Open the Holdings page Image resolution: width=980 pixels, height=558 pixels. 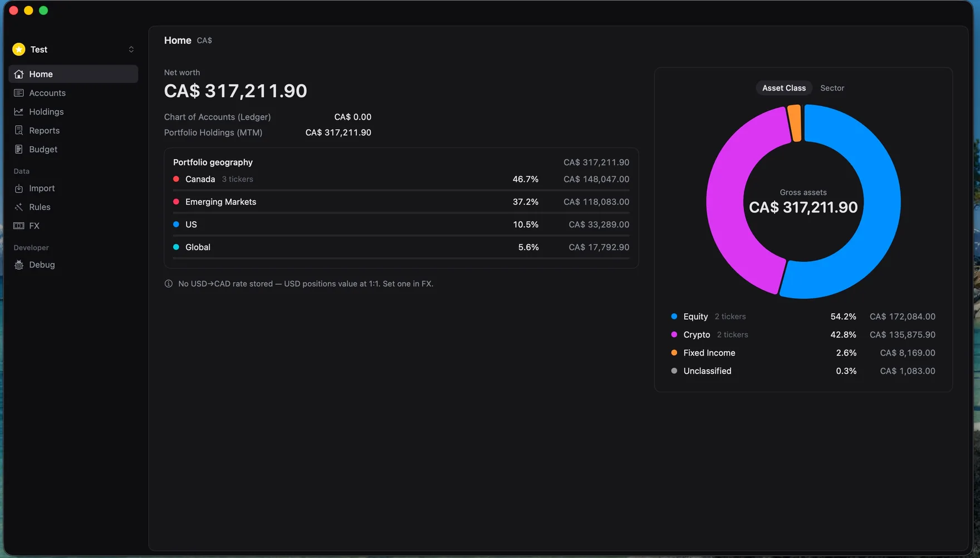[x=73, y=112]
